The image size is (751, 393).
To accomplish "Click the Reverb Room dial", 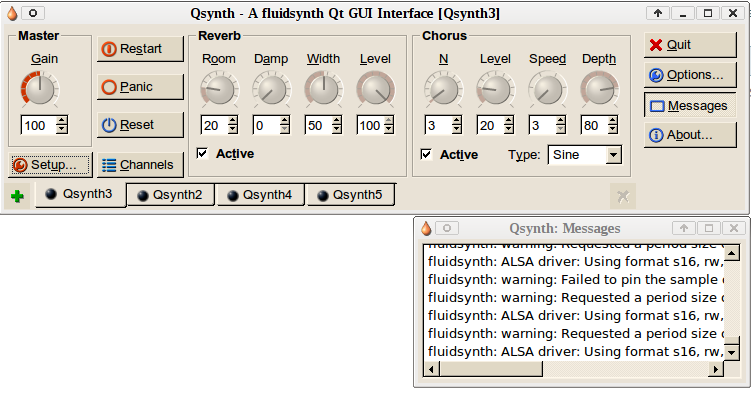I will click(x=219, y=89).
